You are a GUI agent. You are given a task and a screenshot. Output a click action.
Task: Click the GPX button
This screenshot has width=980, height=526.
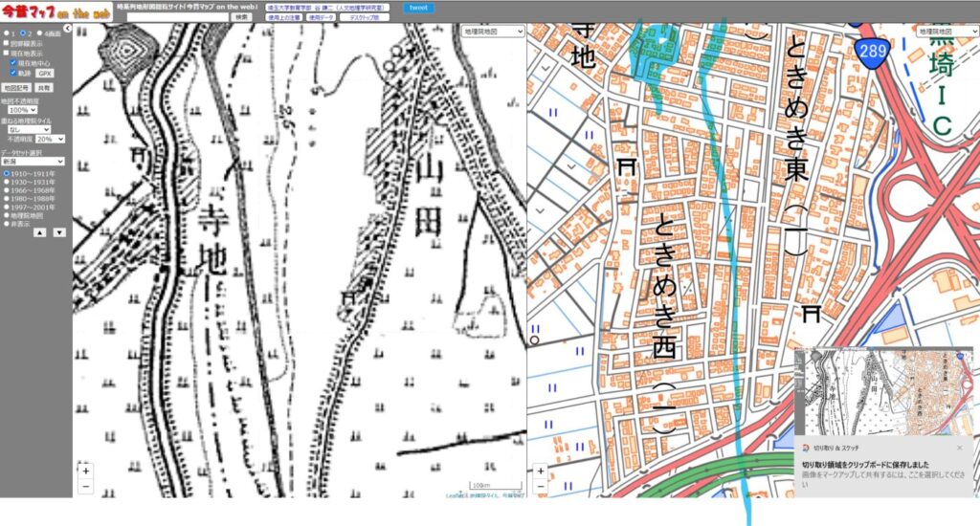pos(44,74)
